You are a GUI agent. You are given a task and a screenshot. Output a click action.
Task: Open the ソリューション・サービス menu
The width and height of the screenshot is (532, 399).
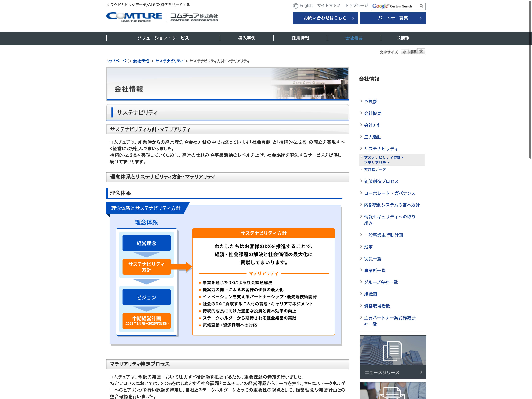coord(163,38)
